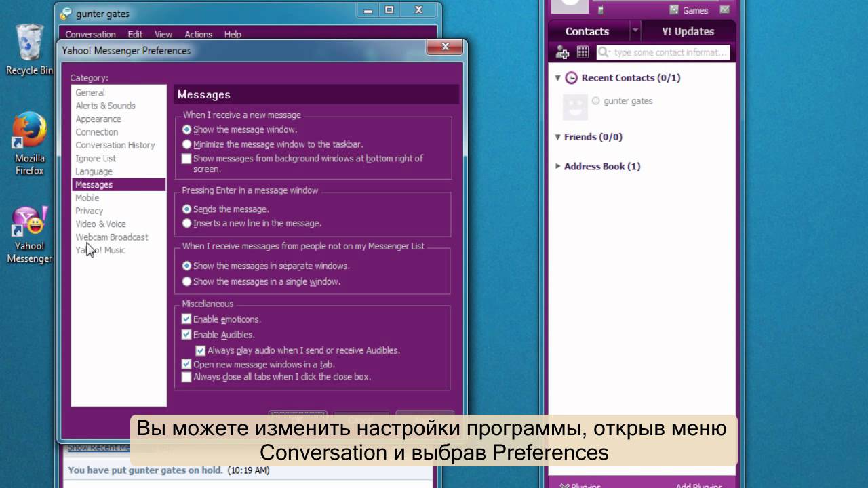Click the add contact icon

click(x=562, y=52)
